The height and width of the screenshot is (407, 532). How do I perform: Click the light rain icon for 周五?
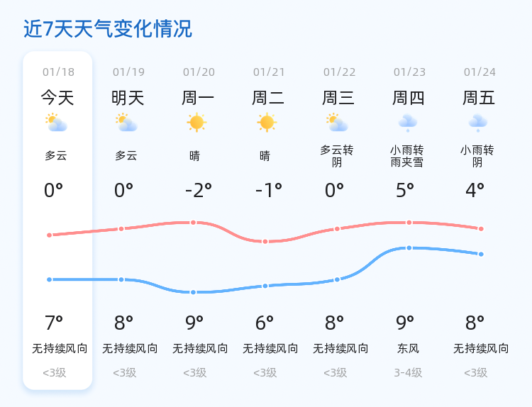pos(478,123)
